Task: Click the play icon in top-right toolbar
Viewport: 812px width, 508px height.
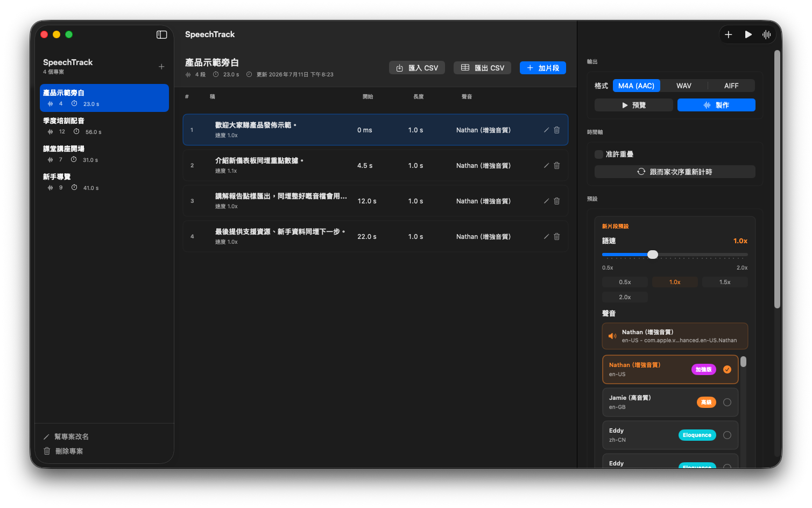Action: tap(748, 34)
